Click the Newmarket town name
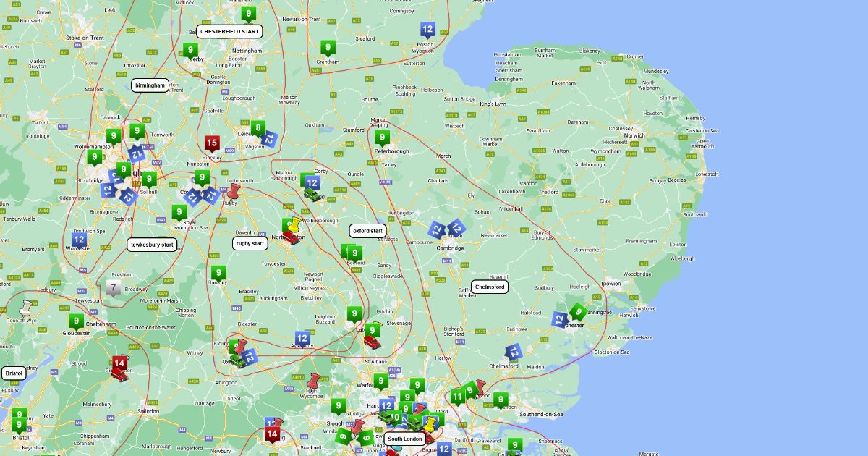This screenshot has height=456, width=868. [x=494, y=235]
